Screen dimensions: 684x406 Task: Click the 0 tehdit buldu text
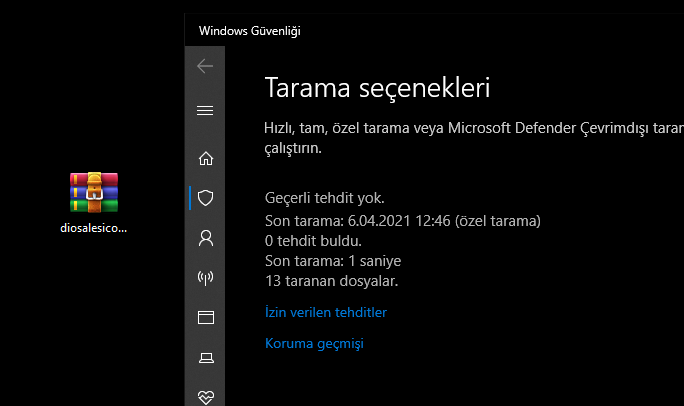(313, 241)
